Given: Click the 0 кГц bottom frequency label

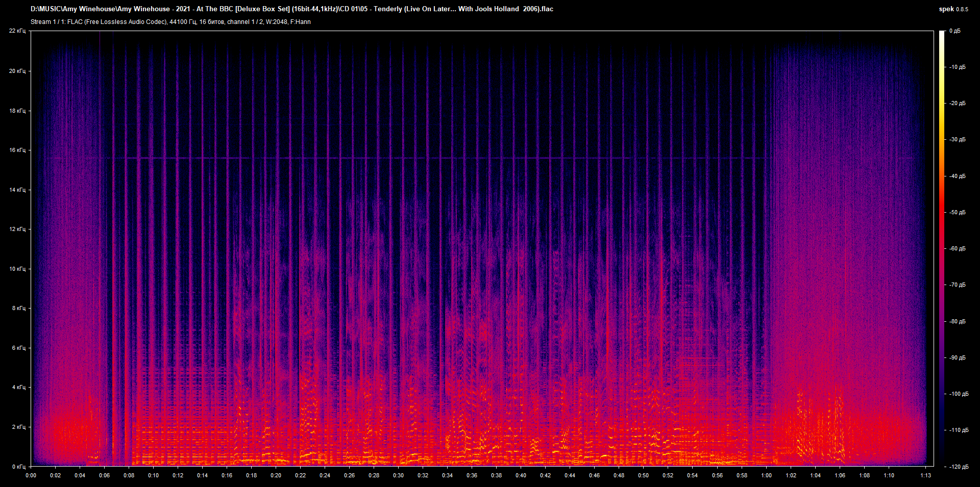Looking at the screenshot, I should pos(18,467).
